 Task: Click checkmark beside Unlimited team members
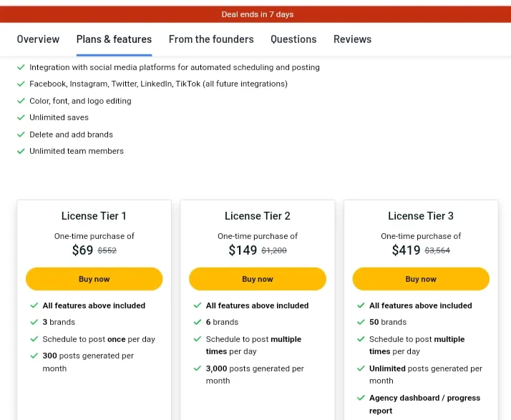click(x=21, y=151)
